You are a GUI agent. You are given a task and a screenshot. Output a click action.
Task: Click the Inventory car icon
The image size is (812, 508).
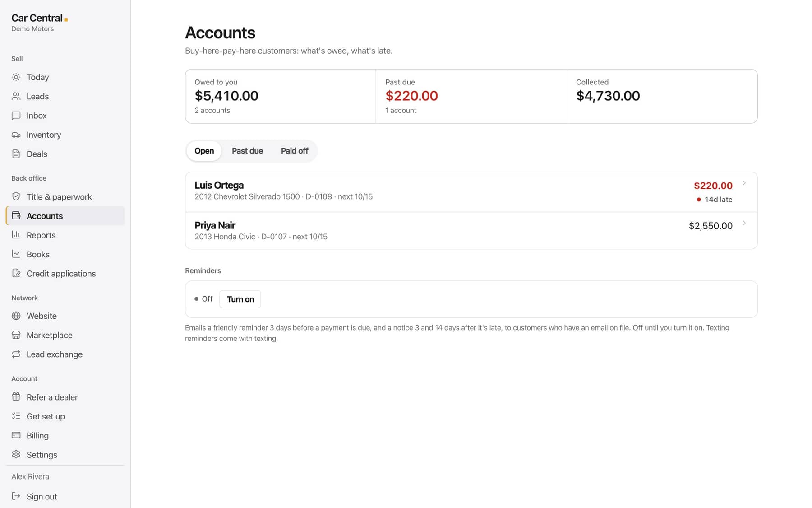[x=16, y=135]
